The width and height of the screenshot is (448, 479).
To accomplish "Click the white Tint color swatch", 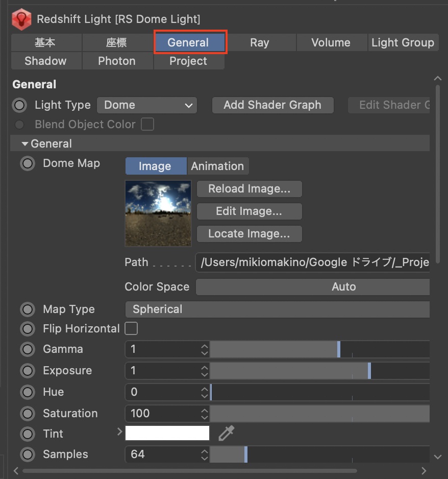I will point(167,433).
